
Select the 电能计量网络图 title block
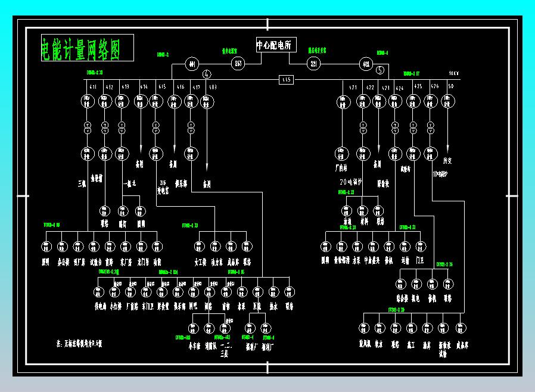pos(88,48)
